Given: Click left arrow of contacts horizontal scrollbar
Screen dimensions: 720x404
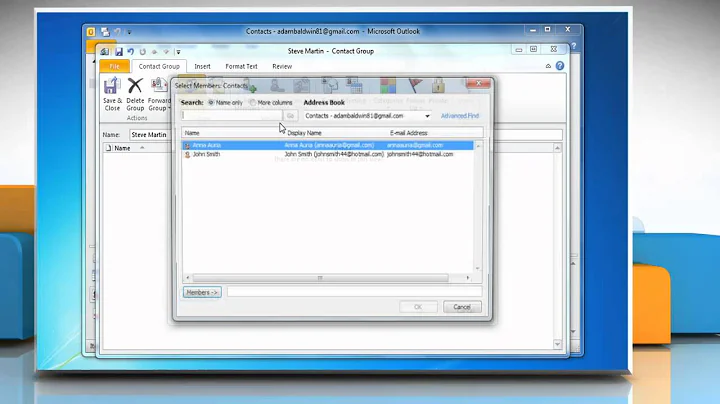Looking at the screenshot, I should point(187,278).
